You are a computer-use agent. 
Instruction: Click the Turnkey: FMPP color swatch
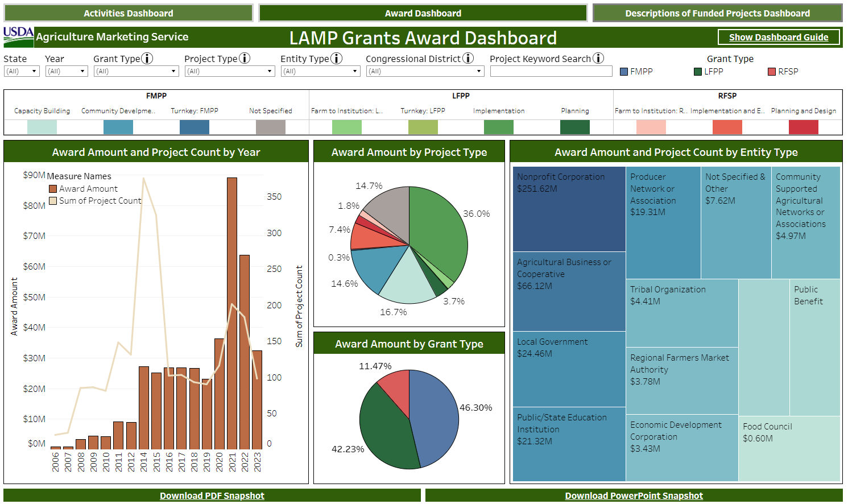(x=195, y=127)
